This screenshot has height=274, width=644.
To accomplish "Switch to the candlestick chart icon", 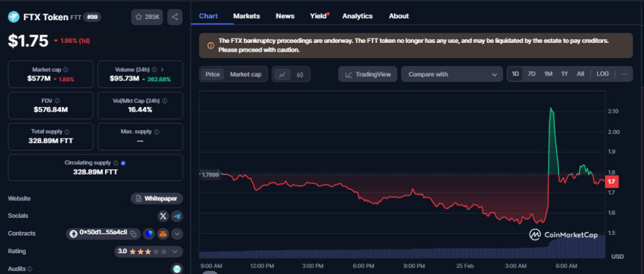I will click(300, 74).
